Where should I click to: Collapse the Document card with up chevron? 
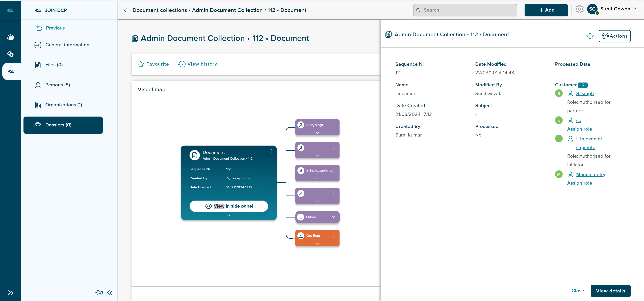tap(228, 215)
